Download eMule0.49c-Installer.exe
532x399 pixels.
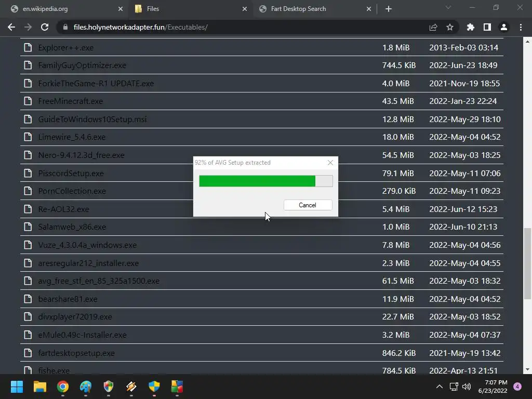coord(83,335)
